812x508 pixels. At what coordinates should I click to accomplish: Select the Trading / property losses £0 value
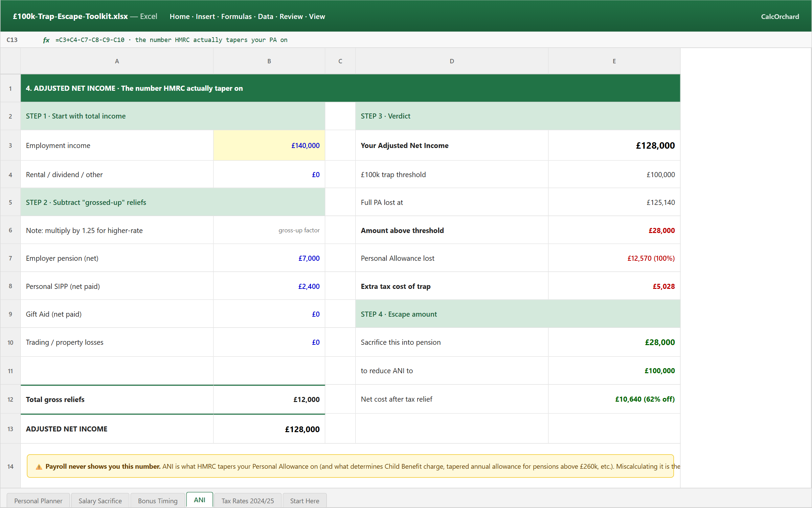click(269, 342)
